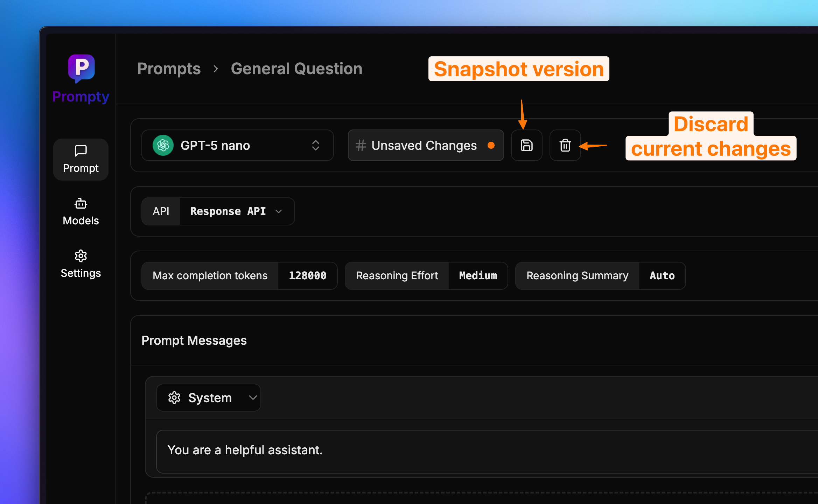Click the trash icon to discard changes
Viewport: 818px width, 504px height.
565,145
